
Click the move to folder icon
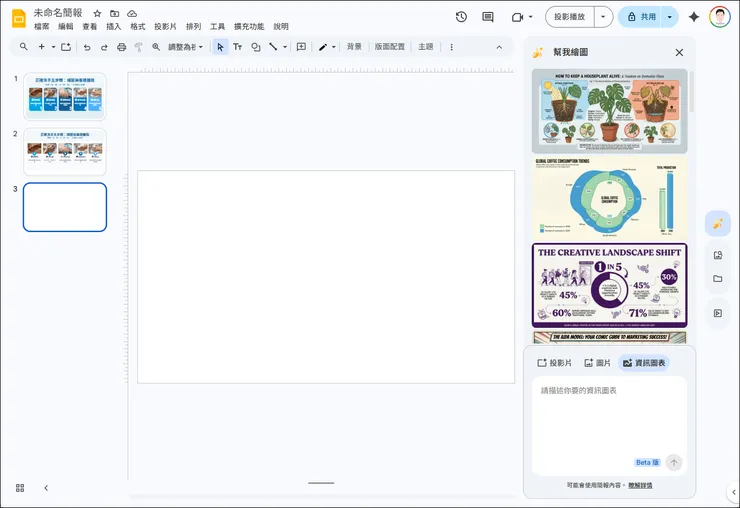[114, 14]
